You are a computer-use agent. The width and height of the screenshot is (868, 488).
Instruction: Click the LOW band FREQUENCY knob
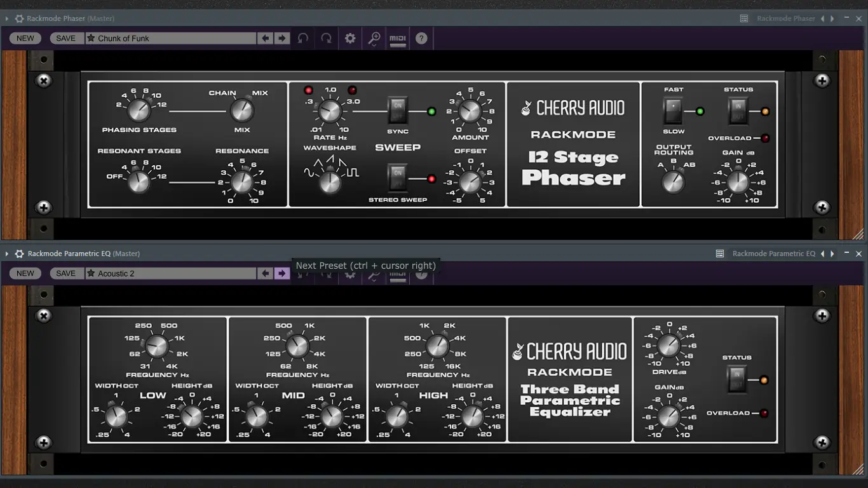click(156, 347)
